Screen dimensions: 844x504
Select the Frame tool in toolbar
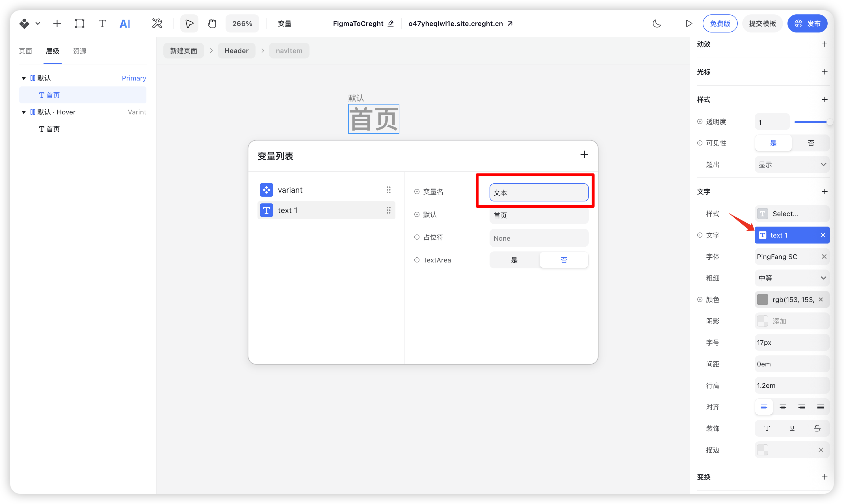click(x=79, y=23)
